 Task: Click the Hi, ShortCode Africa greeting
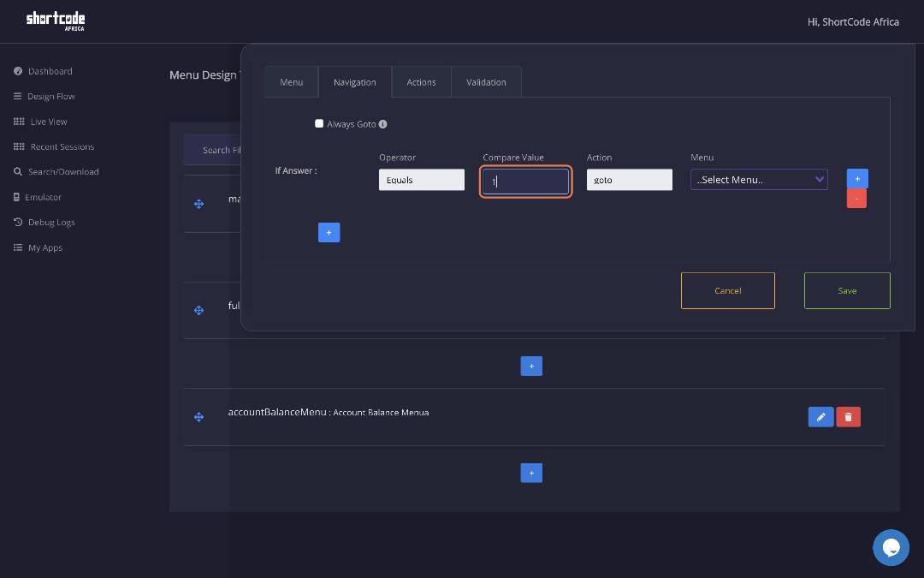coord(853,21)
